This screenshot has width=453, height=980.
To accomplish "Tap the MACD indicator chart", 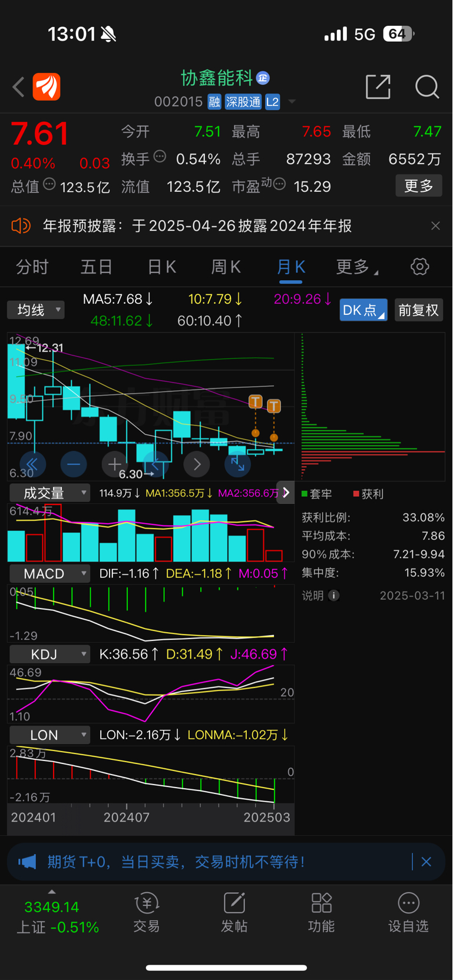I will [151, 613].
